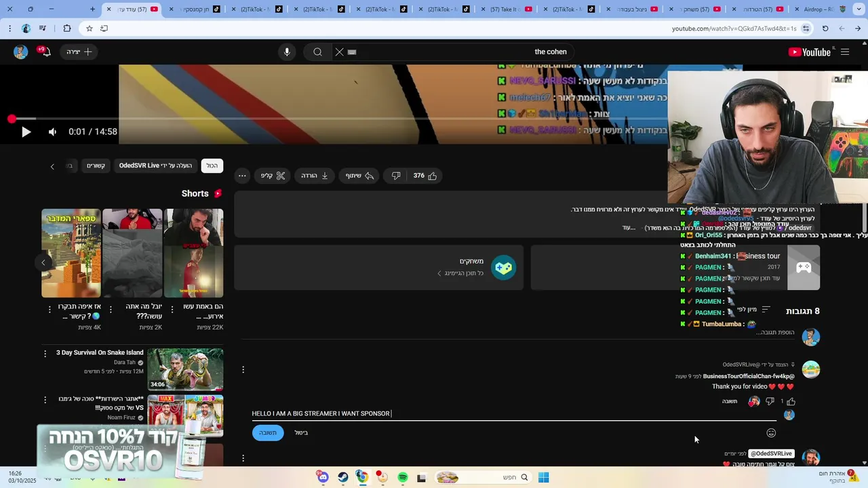Switch to the Airdrop browser tab

(821, 9)
